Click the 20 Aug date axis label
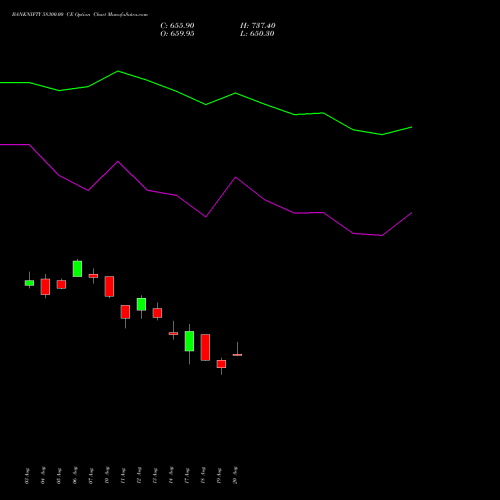This screenshot has height=500, width=500. pyautogui.click(x=235, y=475)
